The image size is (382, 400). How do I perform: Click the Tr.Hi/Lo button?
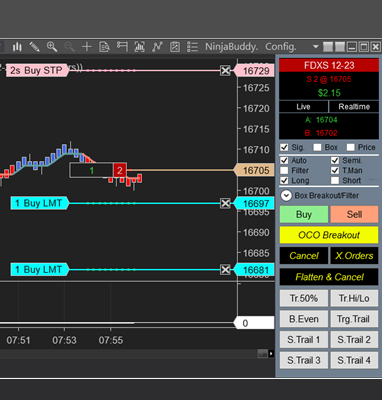[354, 298]
